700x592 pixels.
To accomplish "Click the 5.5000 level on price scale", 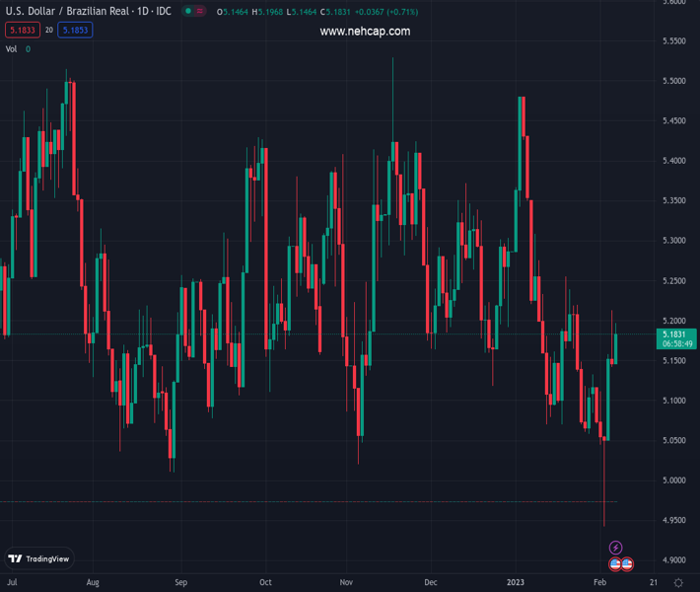I will 673,81.
